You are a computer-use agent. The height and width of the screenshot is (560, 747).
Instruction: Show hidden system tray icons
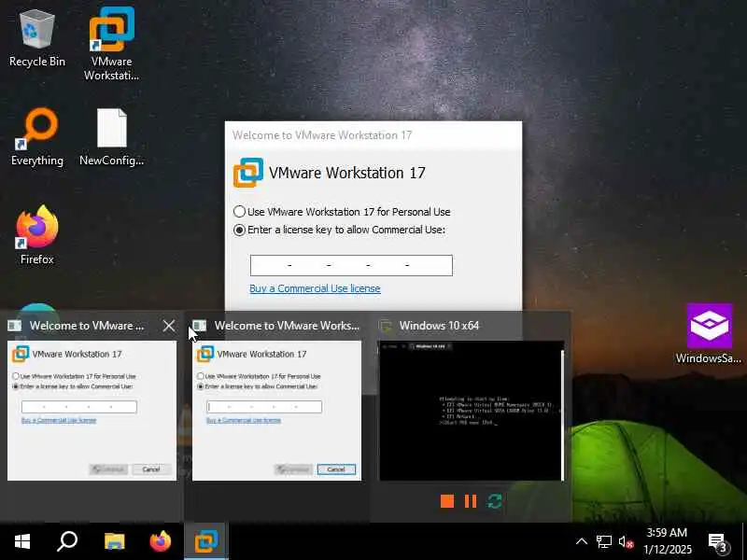(581, 541)
